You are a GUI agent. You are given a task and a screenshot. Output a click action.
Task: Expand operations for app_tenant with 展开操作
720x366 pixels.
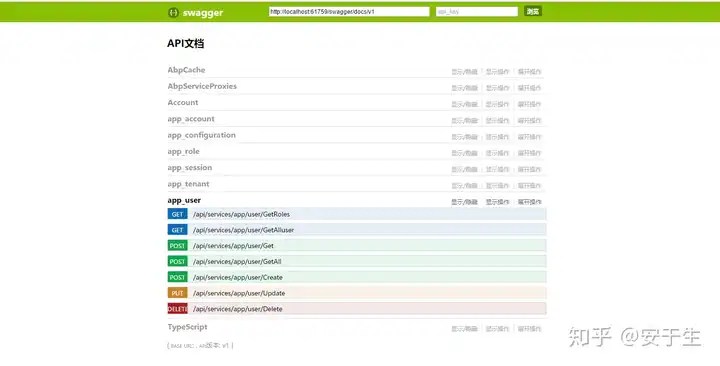[x=529, y=186]
